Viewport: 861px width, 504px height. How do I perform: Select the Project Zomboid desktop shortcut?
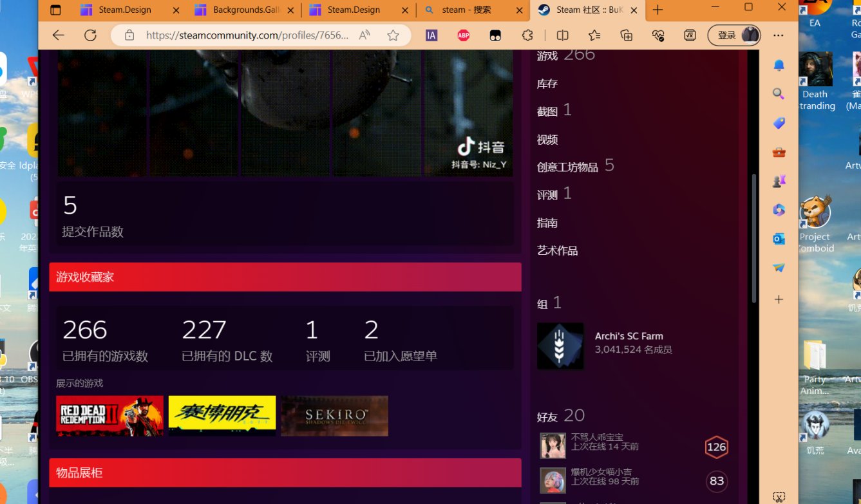[x=816, y=224]
